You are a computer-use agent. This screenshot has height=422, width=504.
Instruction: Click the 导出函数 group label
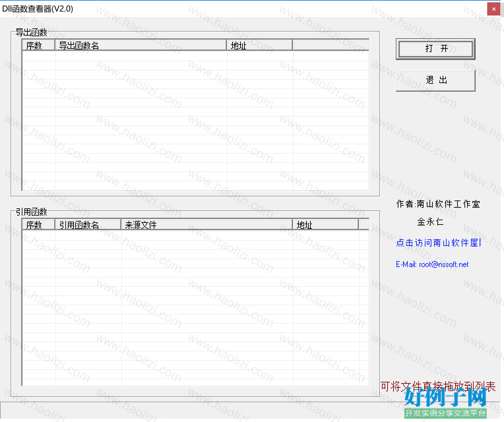pyautogui.click(x=31, y=32)
